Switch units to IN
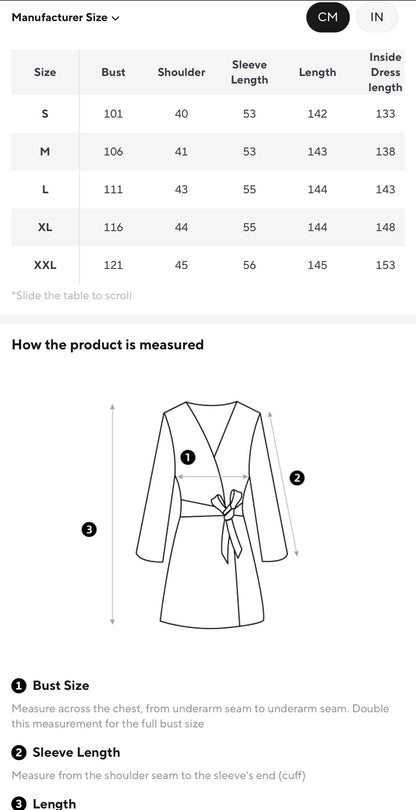 [x=377, y=17]
